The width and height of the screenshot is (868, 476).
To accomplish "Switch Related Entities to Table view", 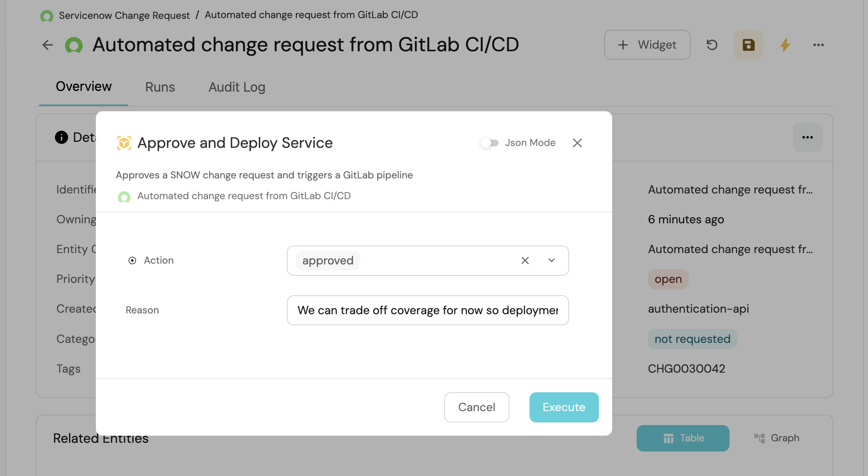I will click(x=683, y=438).
